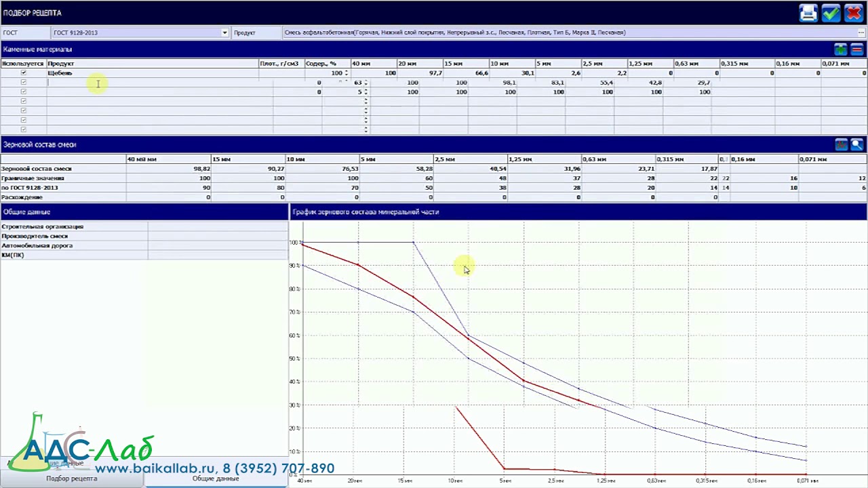Click the КМ(ПК) value field

[218, 255]
